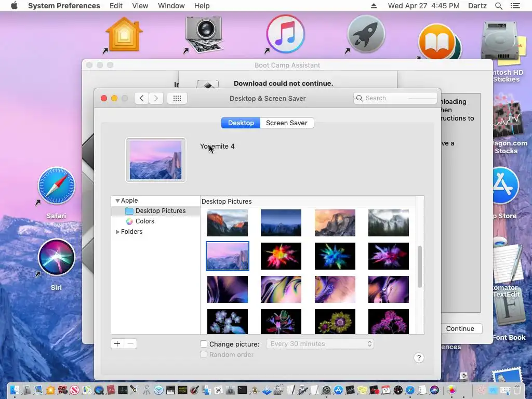
Task: Click Continue in Boot Camp Assistant window
Action: (x=461, y=328)
